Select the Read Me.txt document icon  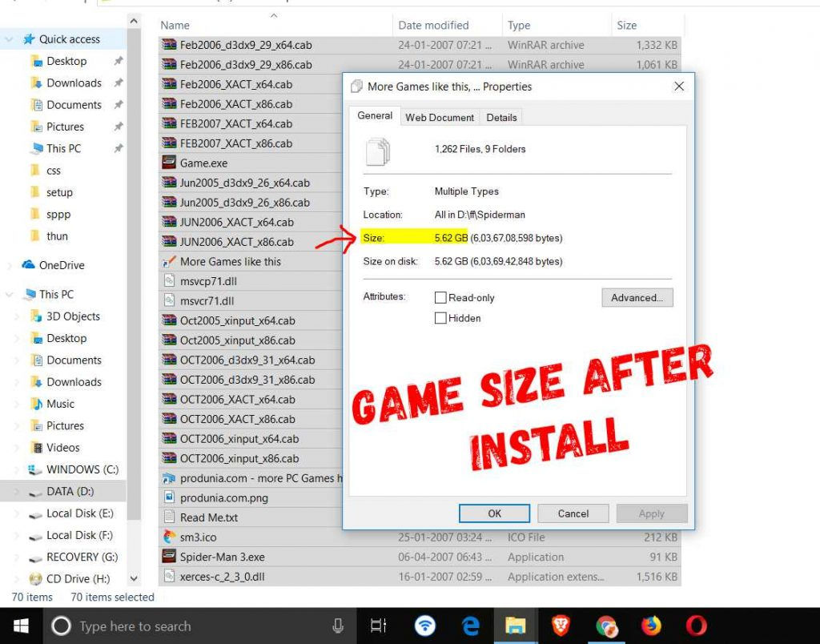[x=169, y=517]
